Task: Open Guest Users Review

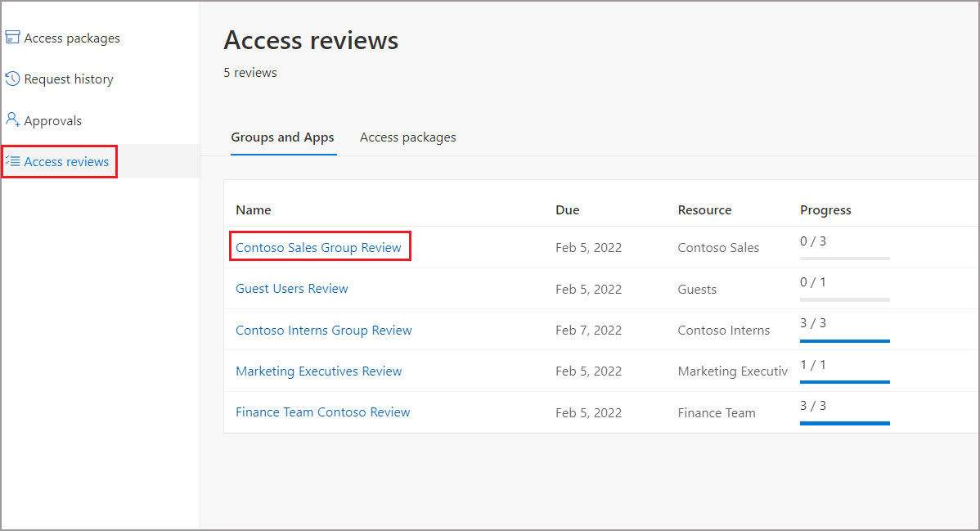Action: pyautogui.click(x=291, y=288)
